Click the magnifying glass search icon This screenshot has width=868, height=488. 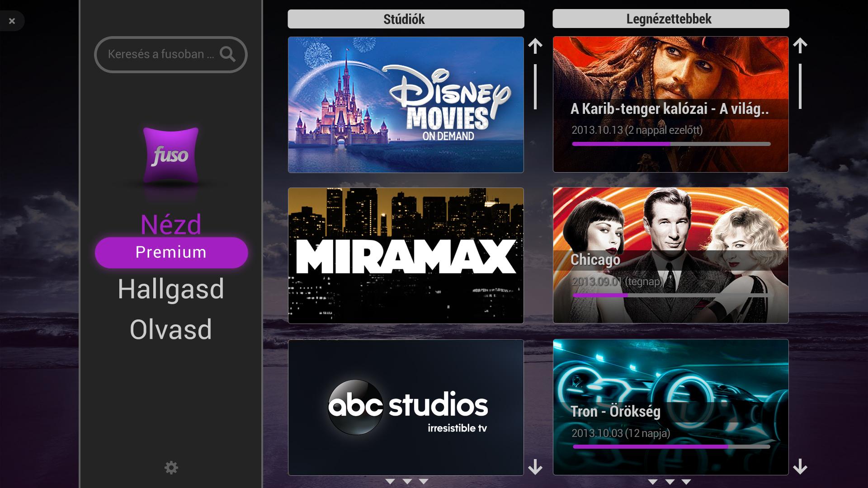click(x=227, y=54)
